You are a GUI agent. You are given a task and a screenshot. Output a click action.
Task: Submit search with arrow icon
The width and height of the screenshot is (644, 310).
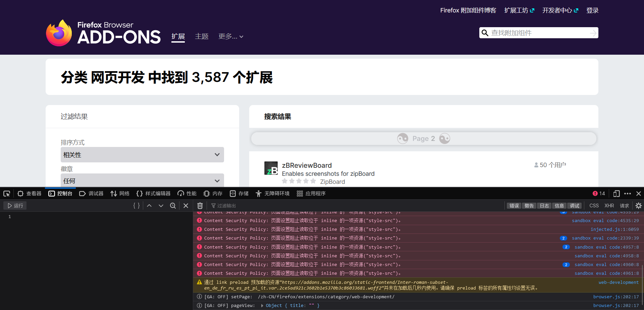593,33
